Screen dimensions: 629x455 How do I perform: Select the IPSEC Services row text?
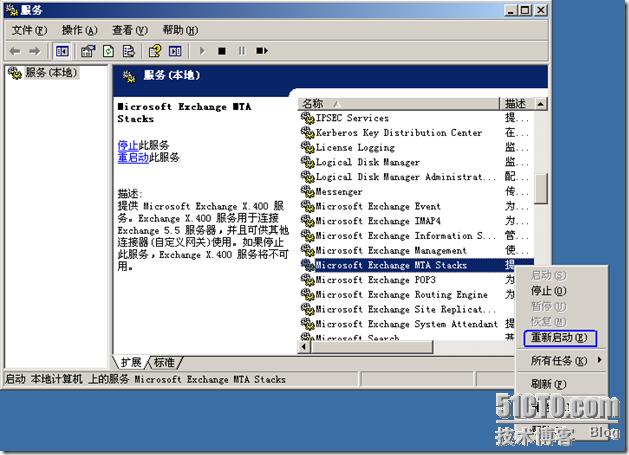tap(352, 118)
